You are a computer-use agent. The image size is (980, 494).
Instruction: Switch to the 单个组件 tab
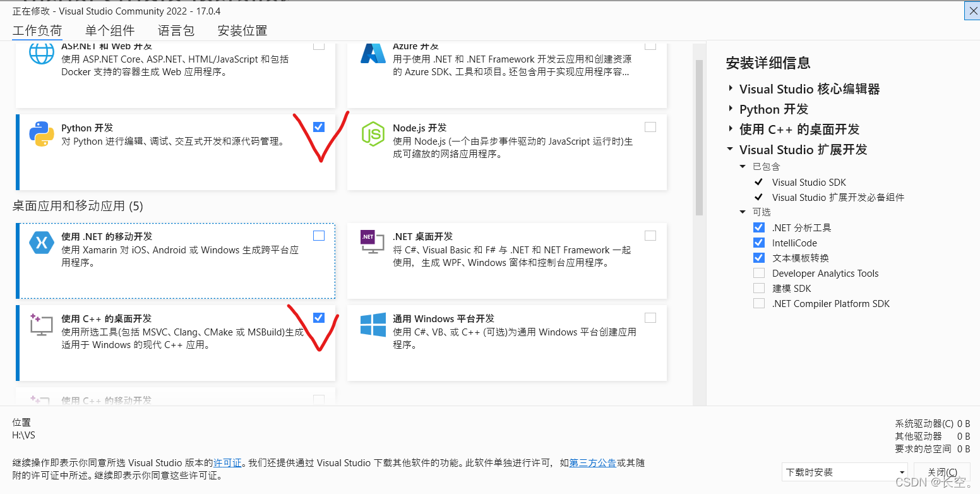coord(109,30)
